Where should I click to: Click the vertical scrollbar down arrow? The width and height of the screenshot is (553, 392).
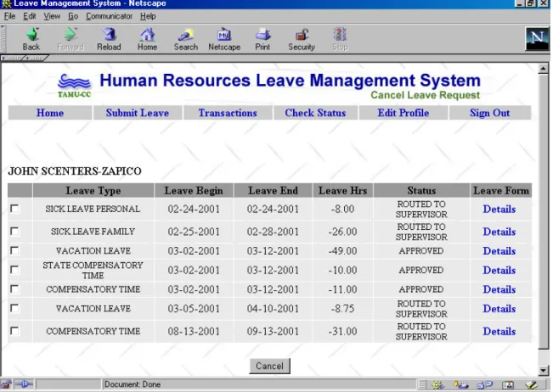point(543,371)
